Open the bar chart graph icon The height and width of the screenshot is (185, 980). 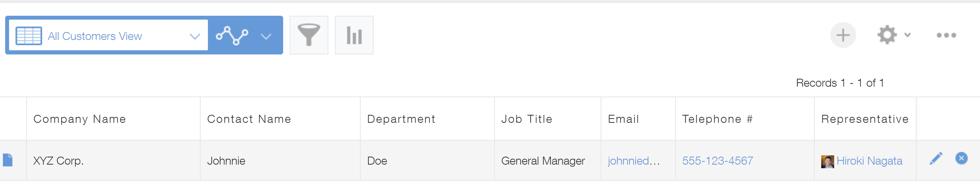pos(354,35)
